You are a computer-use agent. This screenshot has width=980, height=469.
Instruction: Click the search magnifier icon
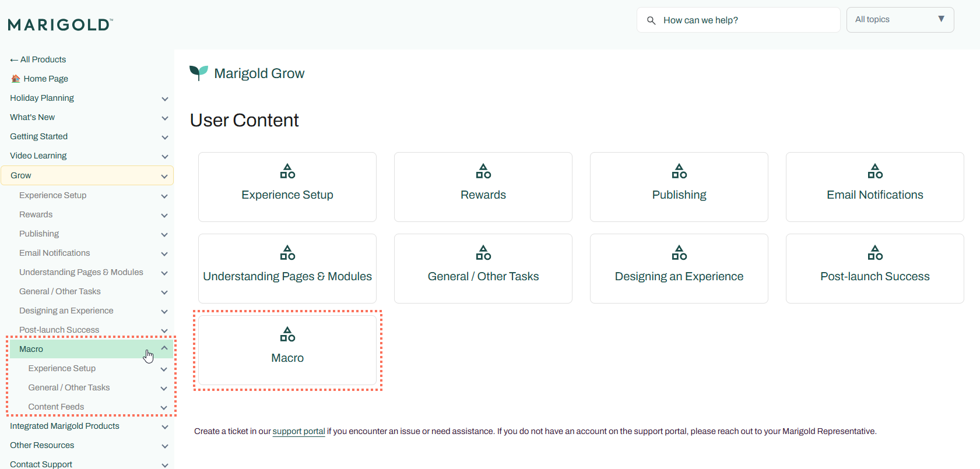point(651,20)
